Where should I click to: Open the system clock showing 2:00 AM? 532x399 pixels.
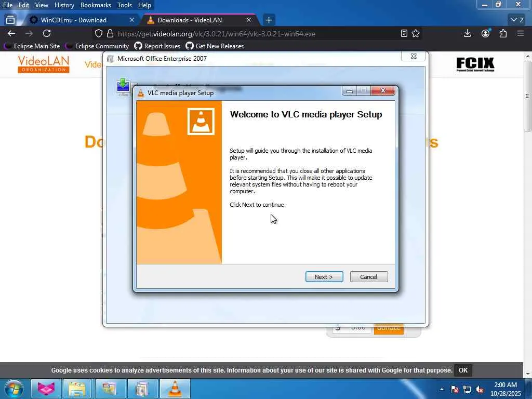click(506, 389)
